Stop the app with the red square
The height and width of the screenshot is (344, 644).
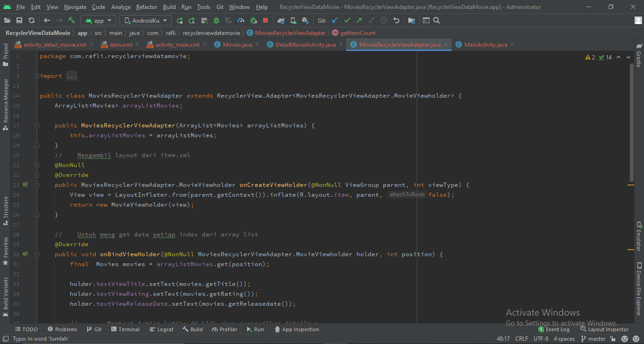coord(265,20)
